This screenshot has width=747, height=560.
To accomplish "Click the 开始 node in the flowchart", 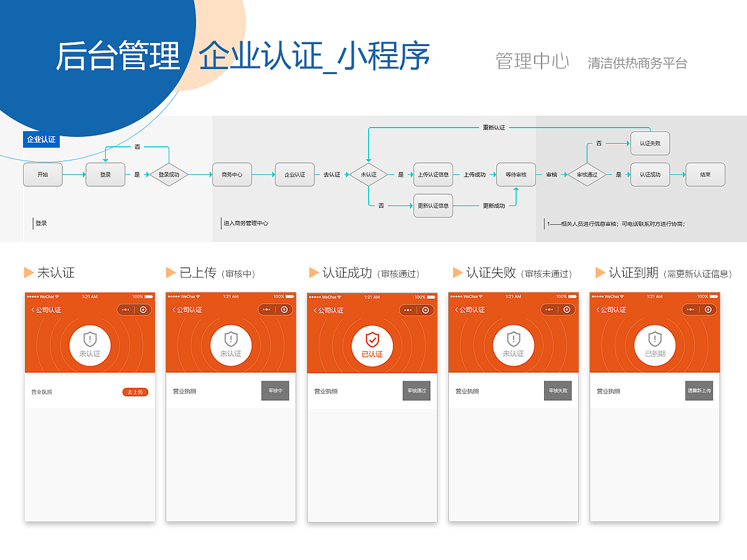I will 43,175.
